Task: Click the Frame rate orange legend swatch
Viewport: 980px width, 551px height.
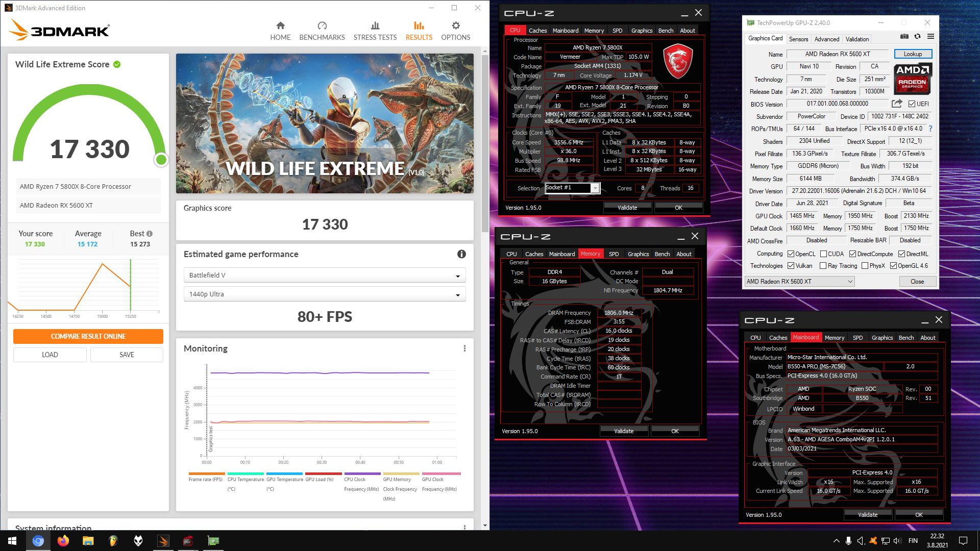Action: 207,474
